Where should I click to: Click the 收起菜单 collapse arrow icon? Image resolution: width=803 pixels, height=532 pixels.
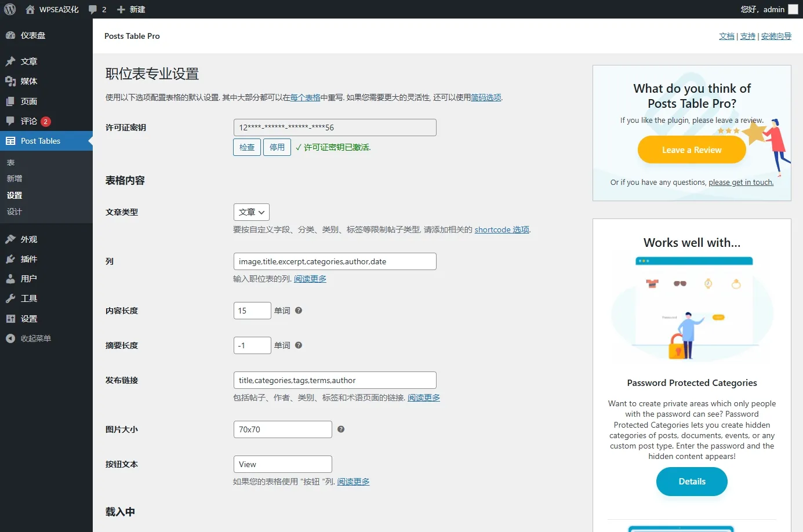pos(10,338)
